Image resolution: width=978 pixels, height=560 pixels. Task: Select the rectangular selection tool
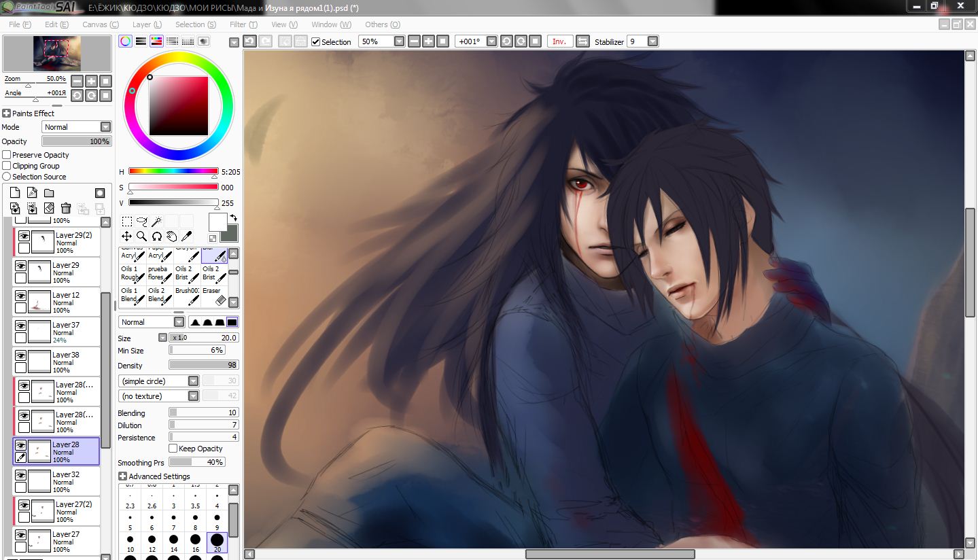127,222
